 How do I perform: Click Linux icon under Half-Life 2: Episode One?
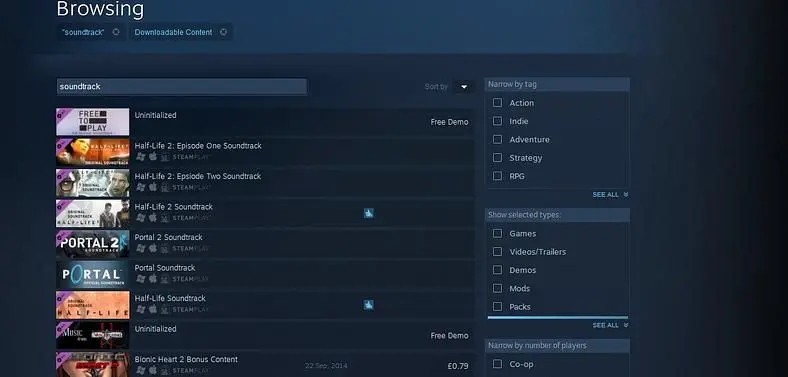[164, 157]
